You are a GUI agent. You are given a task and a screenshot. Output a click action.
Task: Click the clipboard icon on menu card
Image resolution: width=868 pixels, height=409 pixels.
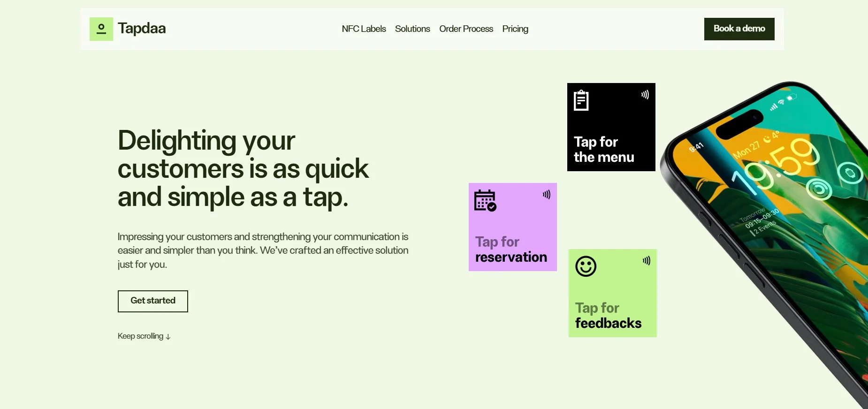click(581, 100)
